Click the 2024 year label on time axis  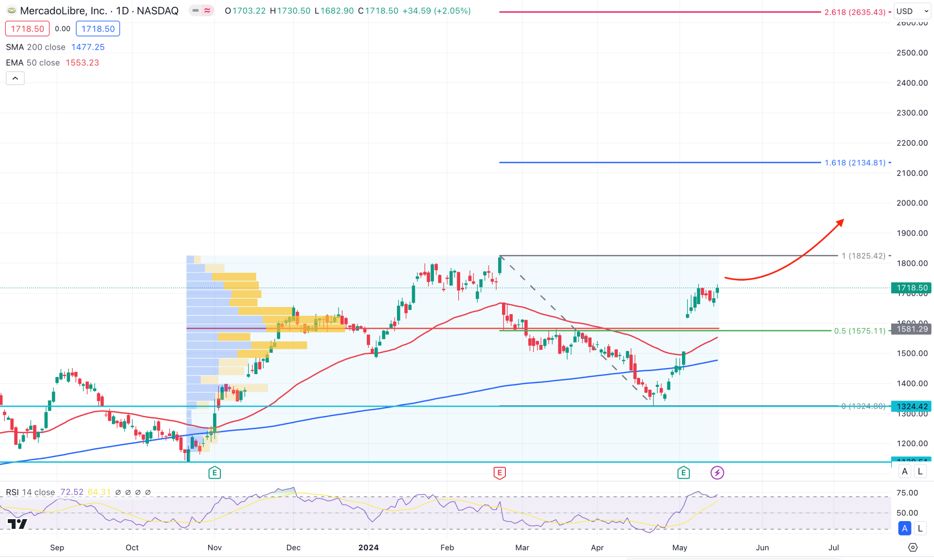(368, 547)
